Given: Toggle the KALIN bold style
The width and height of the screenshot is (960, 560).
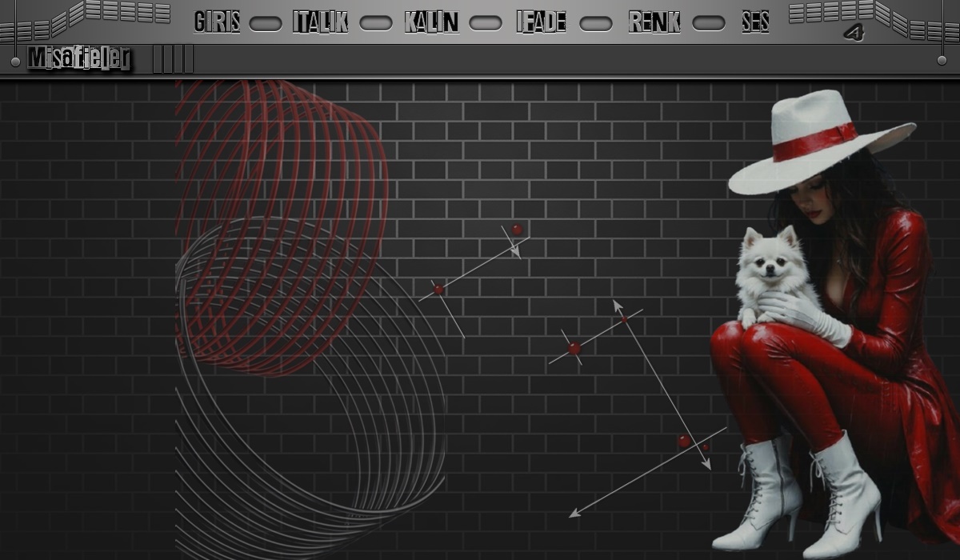Looking at the screenshot, I should pos(432,22).
